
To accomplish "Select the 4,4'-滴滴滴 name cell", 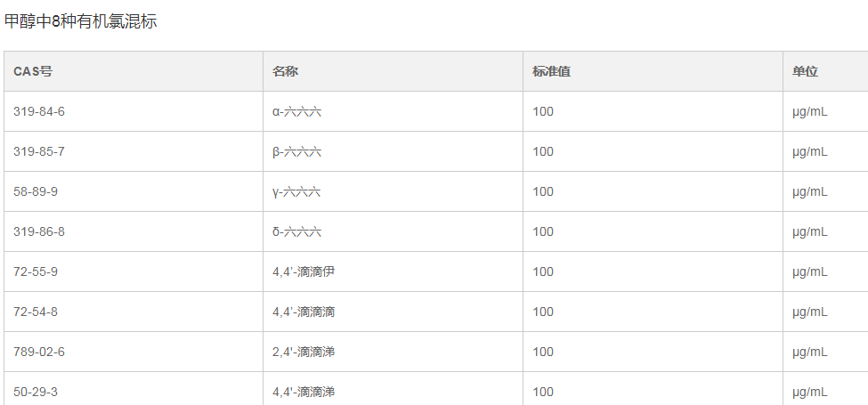I will coord(304,312).
